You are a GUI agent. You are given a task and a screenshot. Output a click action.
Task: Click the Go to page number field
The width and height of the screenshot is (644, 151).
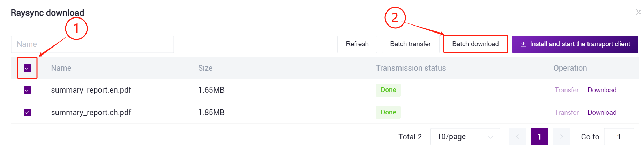[x=619, y=137]
